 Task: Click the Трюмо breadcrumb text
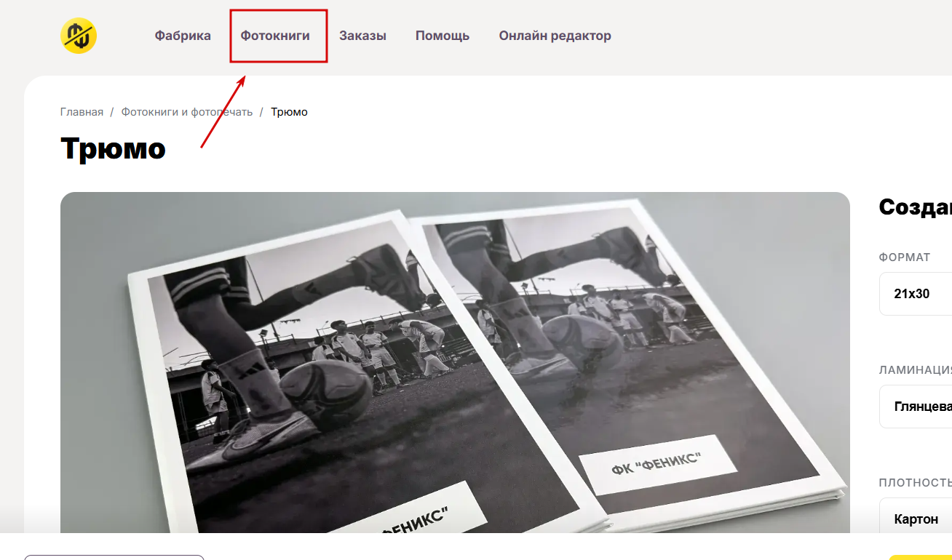click(x=290, y=112)
